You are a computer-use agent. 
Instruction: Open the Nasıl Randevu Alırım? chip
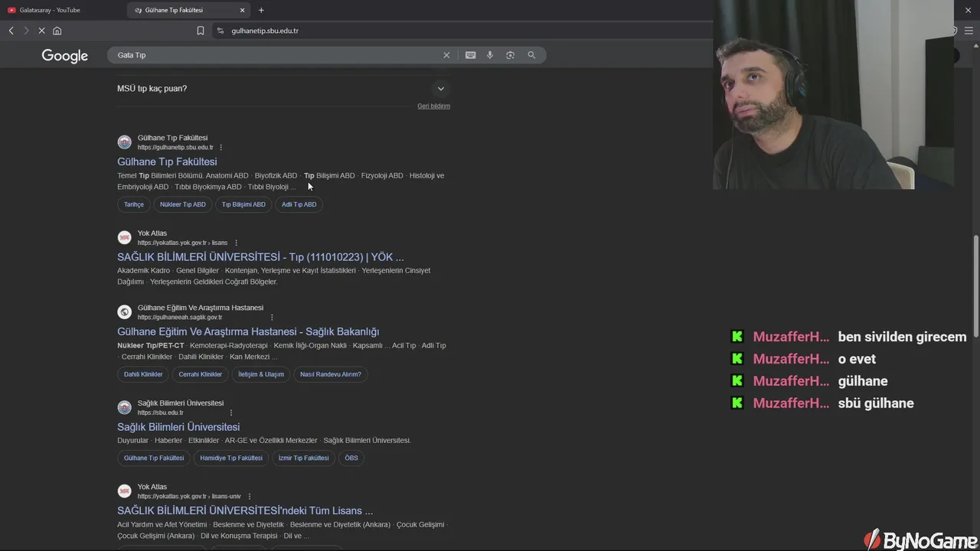click(x=331, y=374)
